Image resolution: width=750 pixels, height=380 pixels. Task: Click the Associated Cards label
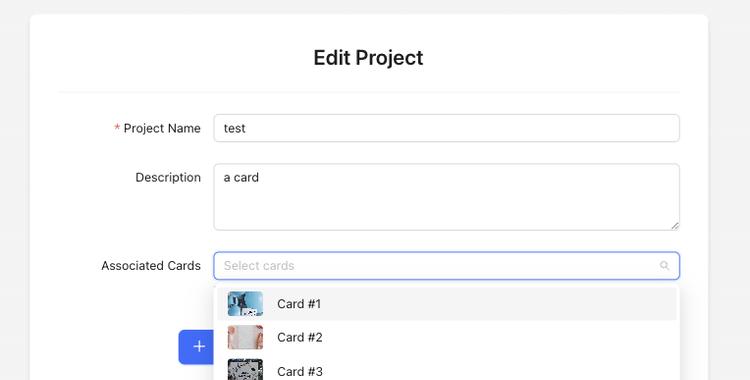pos(151,266)
